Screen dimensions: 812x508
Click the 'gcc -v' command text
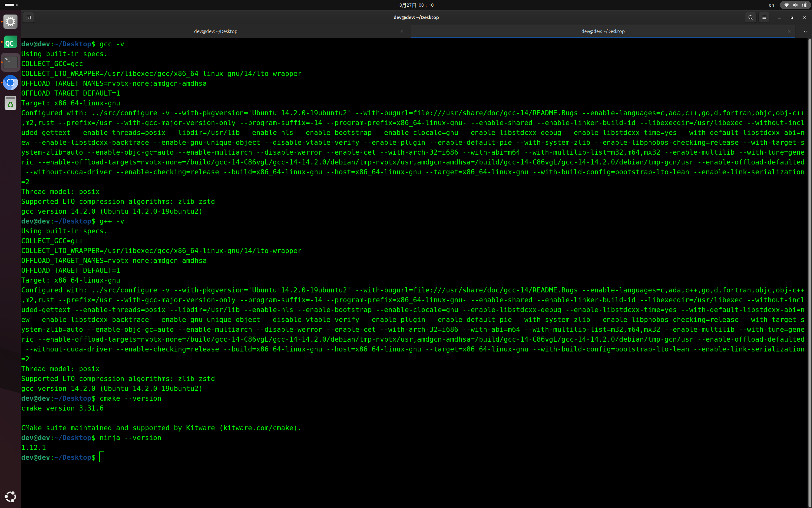112,44
